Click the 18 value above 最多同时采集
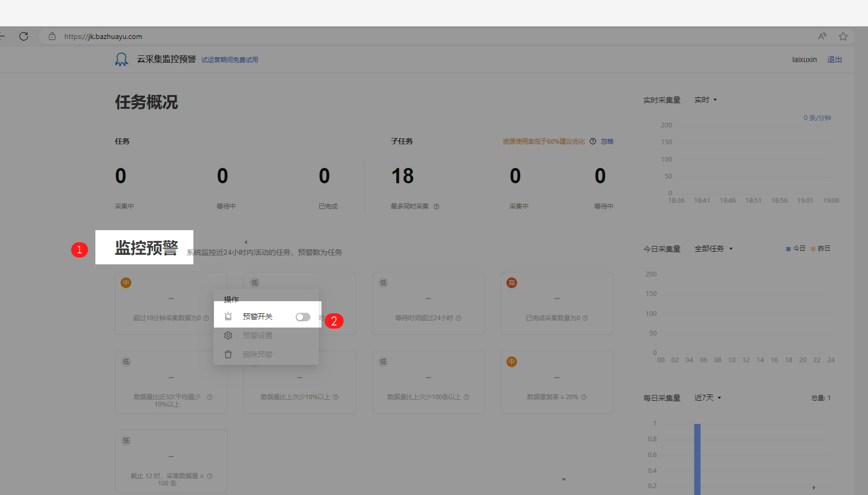This screenshot has width=868, height=495. (x=403, y=176)
